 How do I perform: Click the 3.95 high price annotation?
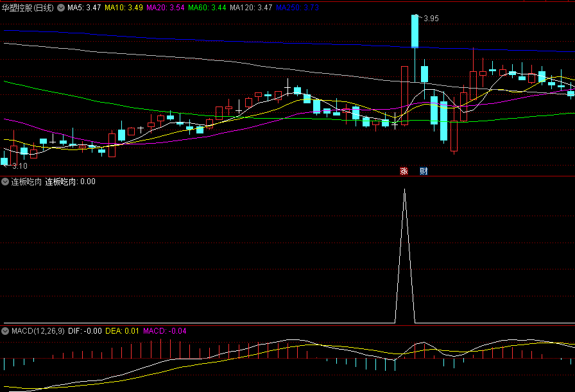click(x=431, y=19)
